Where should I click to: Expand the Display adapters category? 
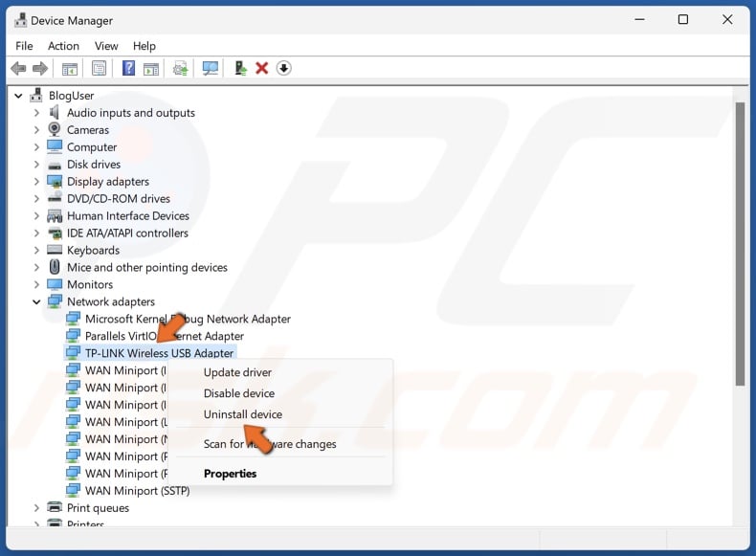click(36, 181)
